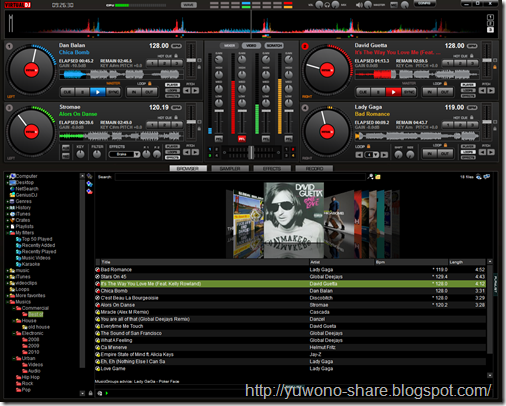The width and height of the screenshot is (506, 406).
Task: Switch the center panel to SCRATCH
Action: (274, 46)
